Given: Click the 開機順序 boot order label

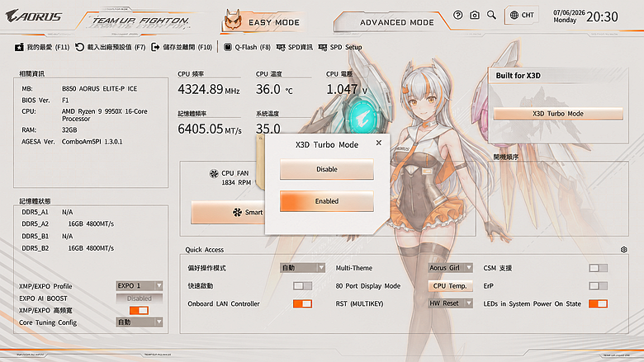Looking at the screenshot, I should [x=505, y=157].
